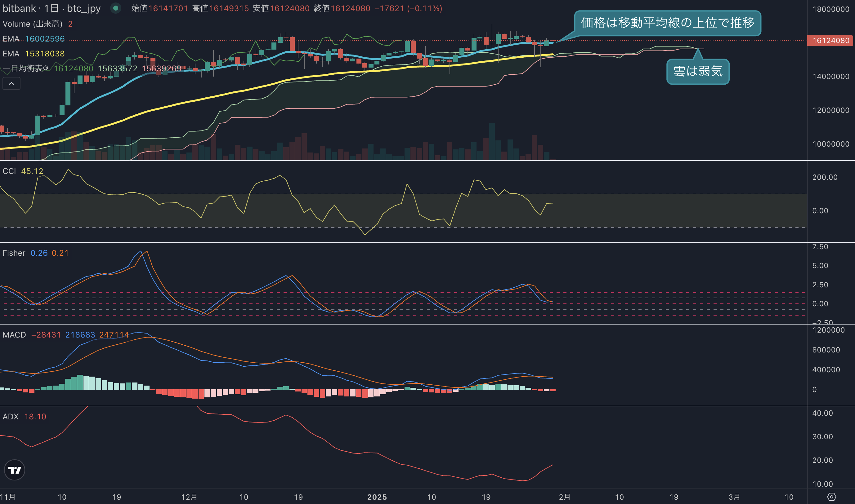The height and width of the screenshot is (504, 855).
Task: Select the 雲は弱気 callout annotation
Action: point(698,71)
